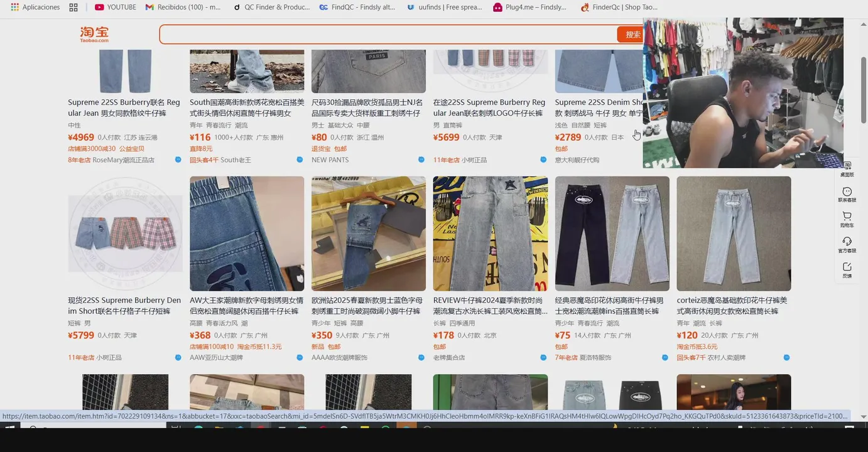Open the 反馈 feedback icon
868x452 pixels.
[847, 270]
